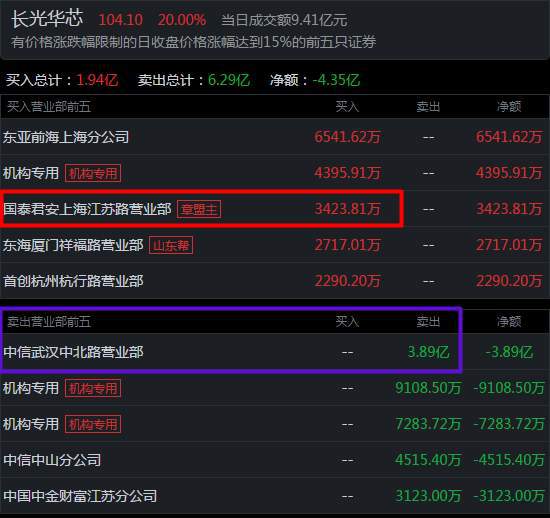Open 东海厦门祥福路营业部 row name
The width and height of the screenshot is (550, 518).
pyautogui.click(x=73, y=245)
